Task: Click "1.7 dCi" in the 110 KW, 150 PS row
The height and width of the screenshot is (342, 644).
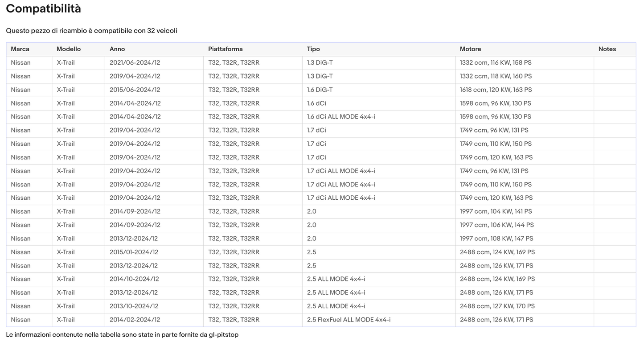Action: 316,144
